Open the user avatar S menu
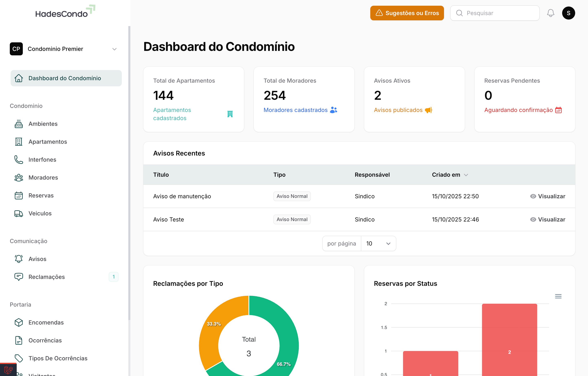This screenshot has height=376, width=588. (568, 13)
